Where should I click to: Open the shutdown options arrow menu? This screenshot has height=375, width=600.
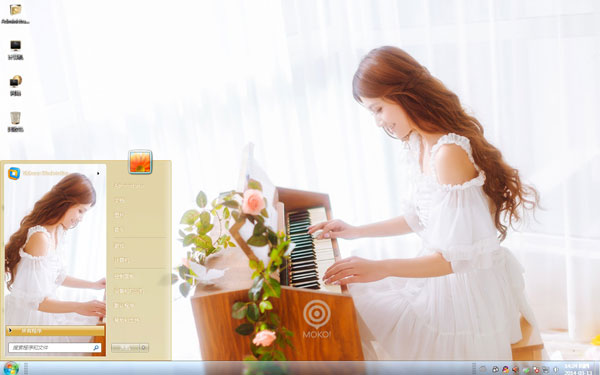coord(144,347)
